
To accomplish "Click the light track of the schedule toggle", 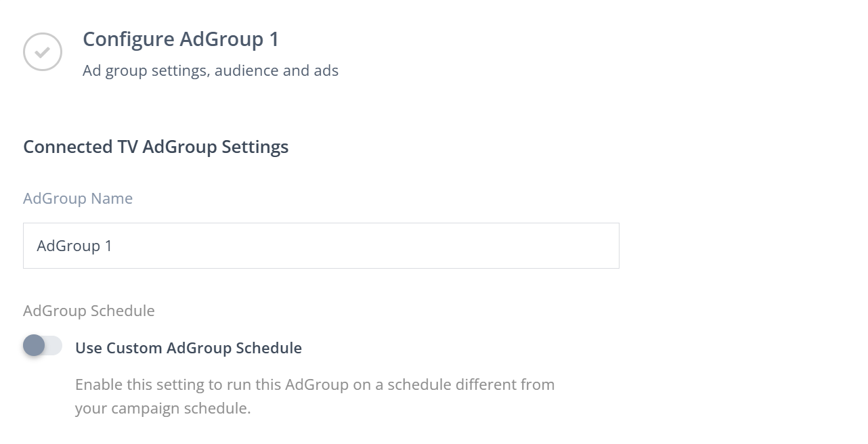I will tap(54, 346).
